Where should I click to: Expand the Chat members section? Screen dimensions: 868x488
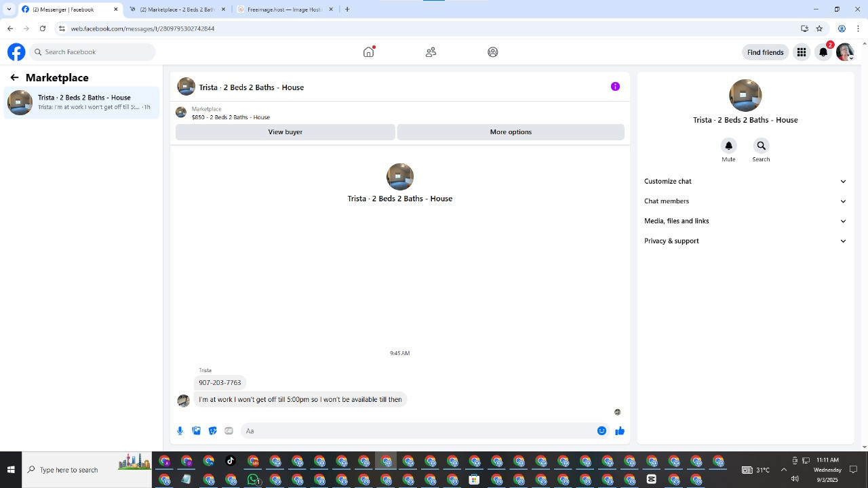click(745, 201)
